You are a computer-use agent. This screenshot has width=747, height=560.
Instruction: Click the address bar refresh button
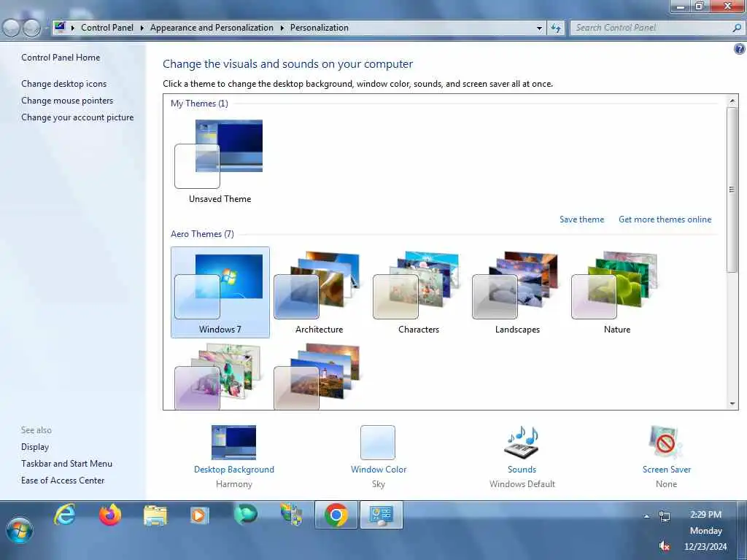tap(555, 28)
